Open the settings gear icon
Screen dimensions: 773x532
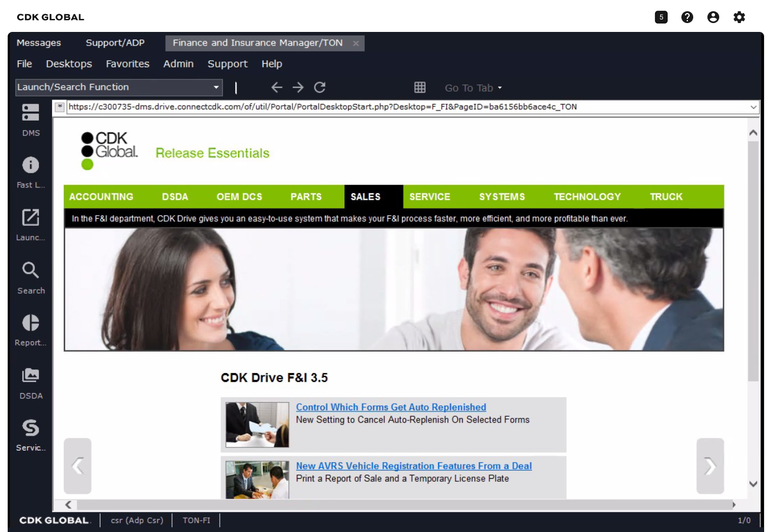pos(739,17)
